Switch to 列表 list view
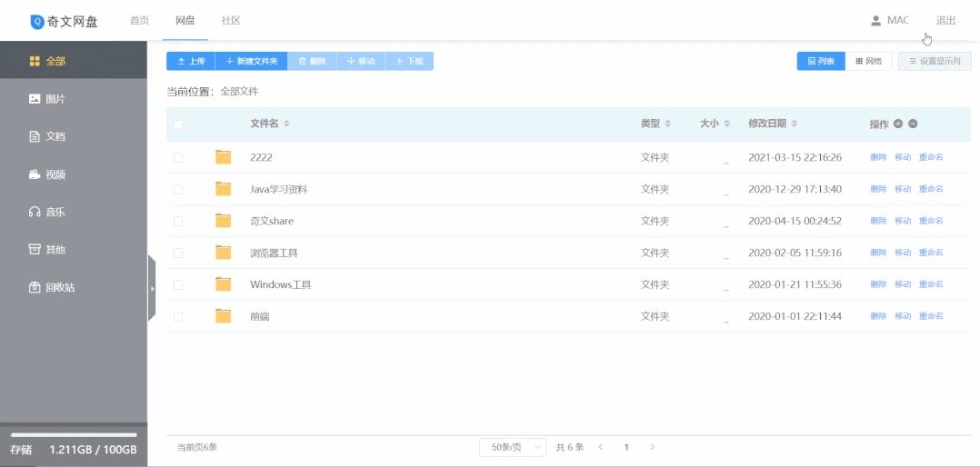This screenshot has height=467, width=980. click(821, 61)
